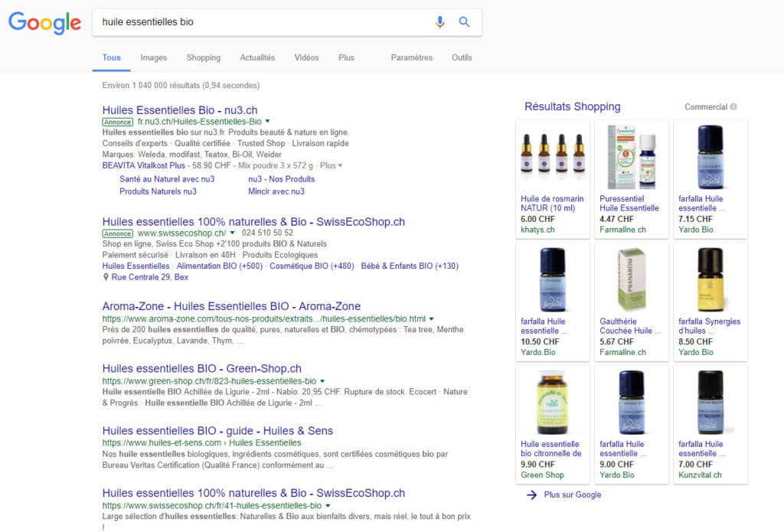Open the Plus menu in the search tabs
This screenshot has height=532, width=784.
point(346,58)
